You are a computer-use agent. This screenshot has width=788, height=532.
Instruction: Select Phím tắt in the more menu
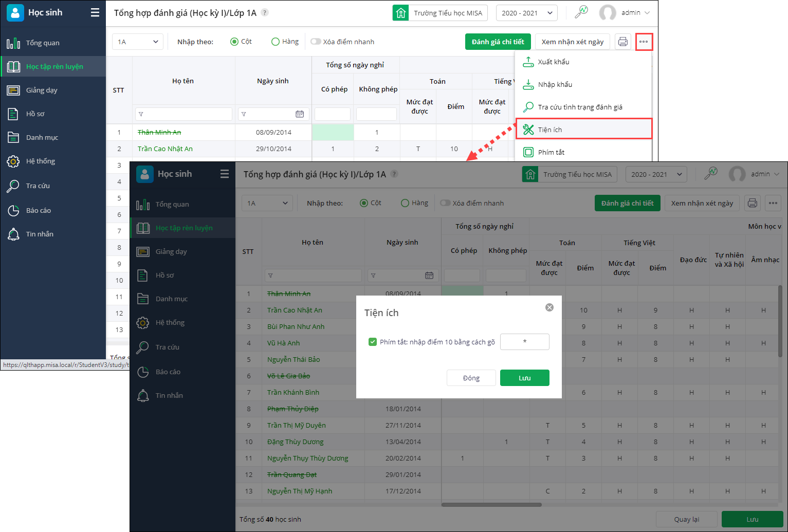point(583,152)
